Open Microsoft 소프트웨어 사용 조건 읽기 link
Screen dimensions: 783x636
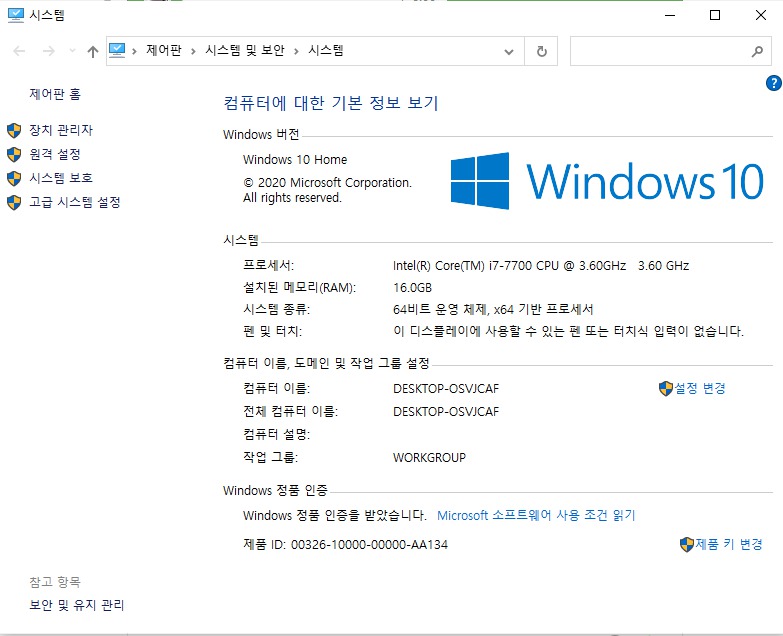coord(536,515)
